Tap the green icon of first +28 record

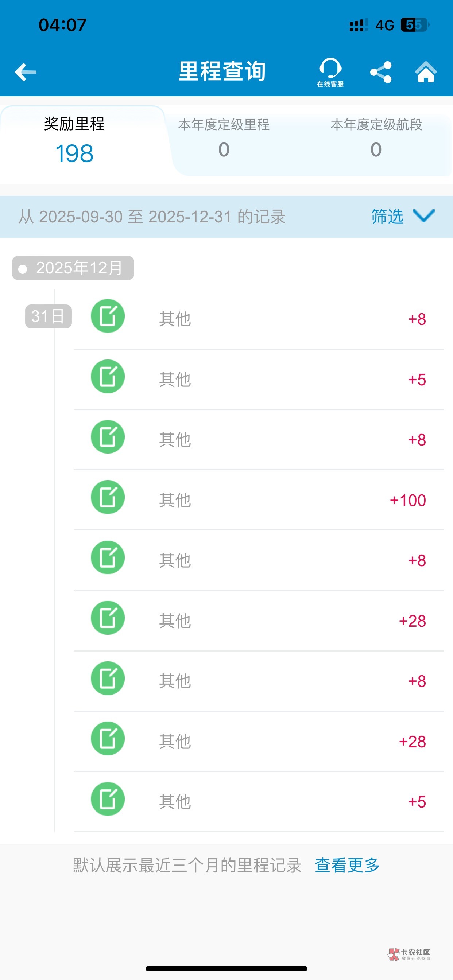(108, 618)
